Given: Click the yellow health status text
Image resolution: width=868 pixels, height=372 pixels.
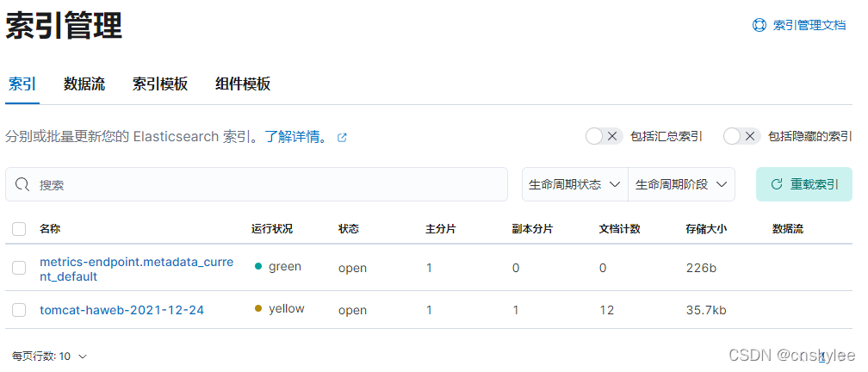Looking at the screenshot, I should click(x=286, y=309).
